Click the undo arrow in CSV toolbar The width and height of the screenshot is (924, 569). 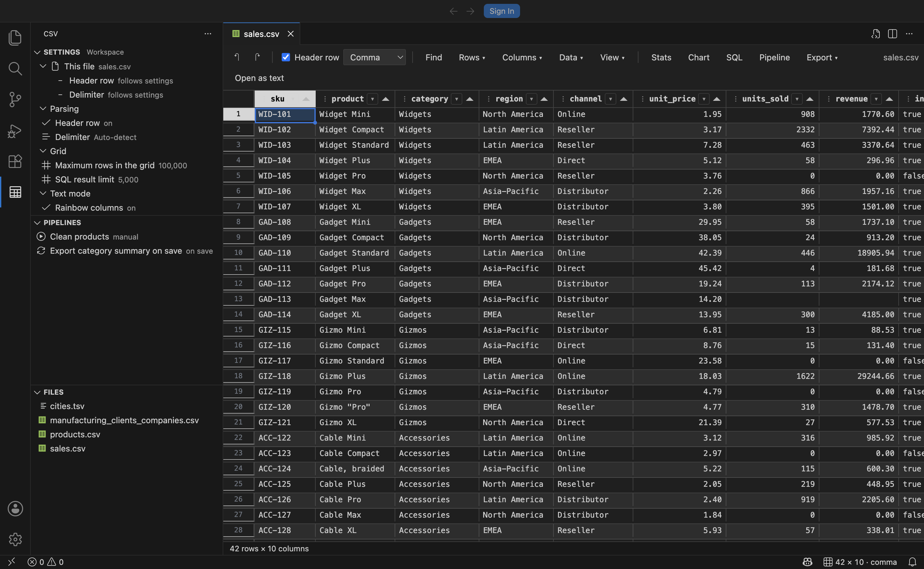pyautogui.click(x=237, y=57)
